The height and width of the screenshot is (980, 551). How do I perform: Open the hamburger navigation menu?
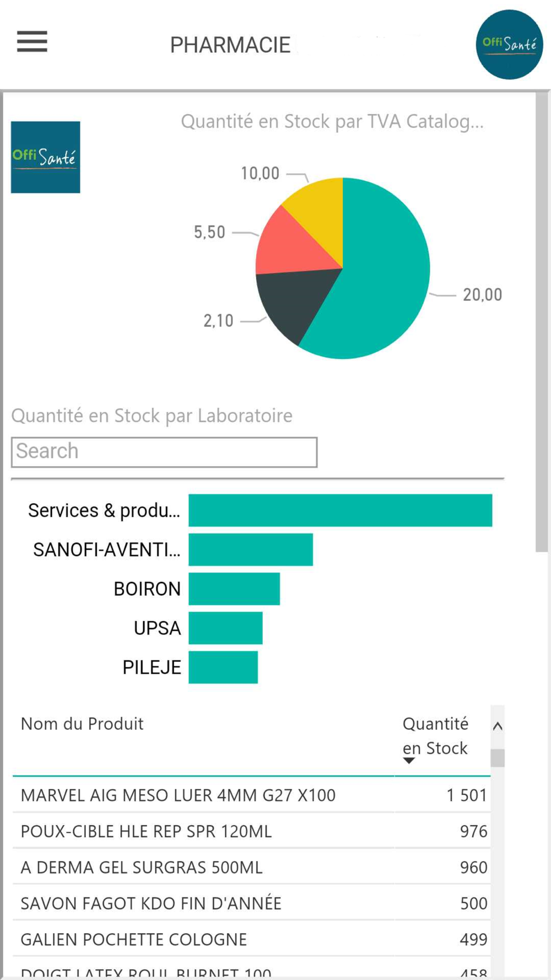pyautogui.click(x=32, y=42)
